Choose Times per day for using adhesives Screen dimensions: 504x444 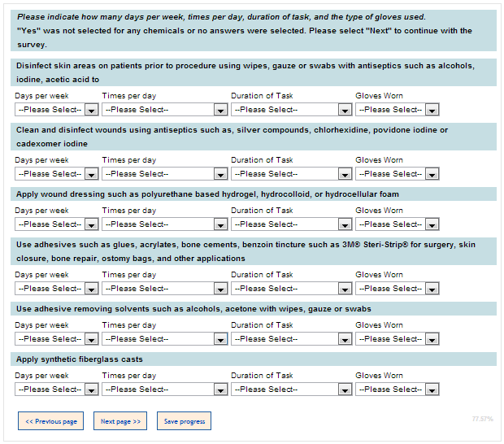point(164,289)
